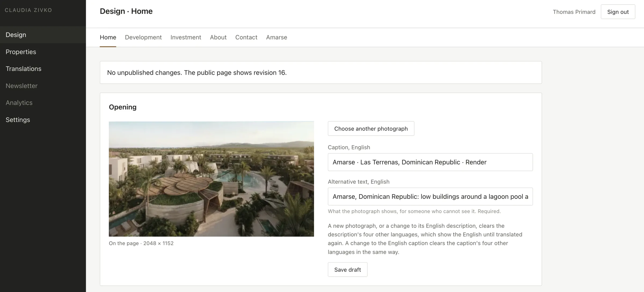Open the Properties section

(43, 52)
